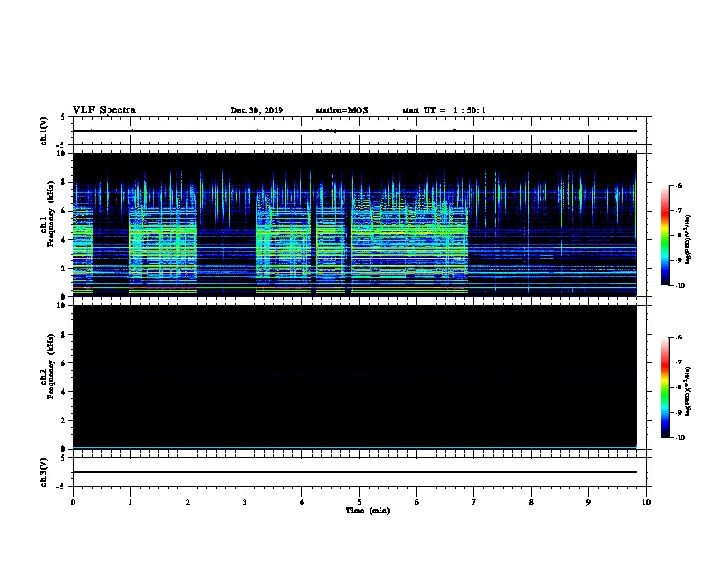Image resolution: width=728 pixels, height=563 pixels.
Task: Click the ch.2 color bar log(PSD) label
Action: 688,392
